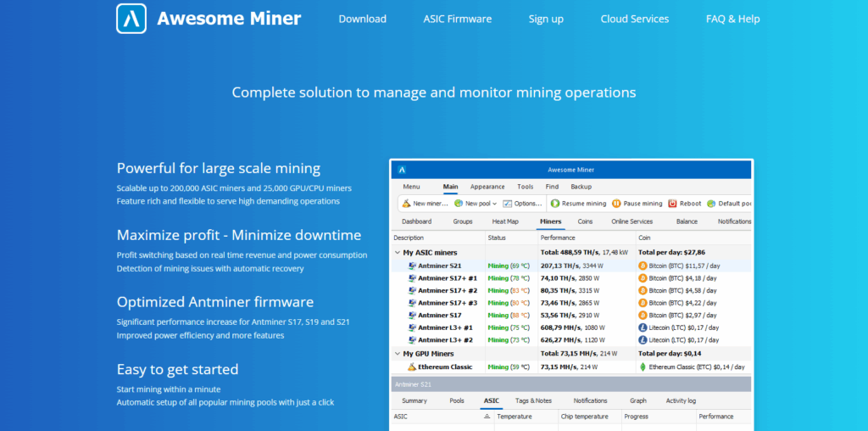Open FAQ & Help page

point(733,19)
